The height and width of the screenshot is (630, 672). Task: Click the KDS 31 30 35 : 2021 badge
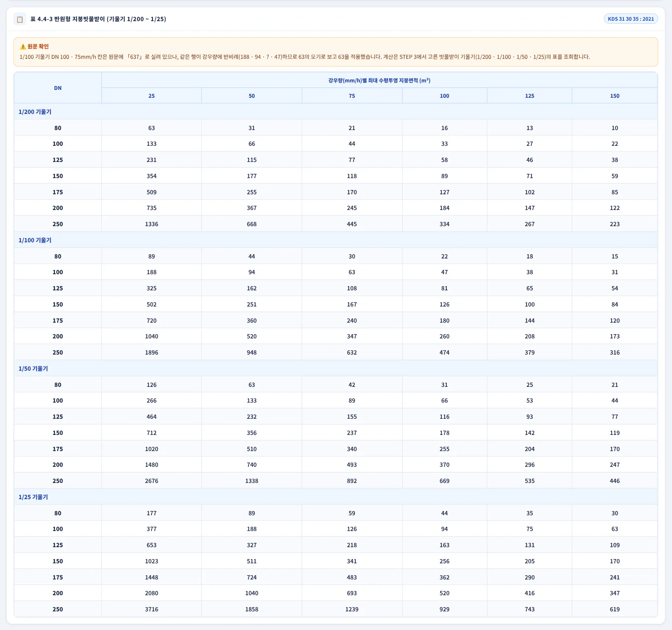pos(631,19)
